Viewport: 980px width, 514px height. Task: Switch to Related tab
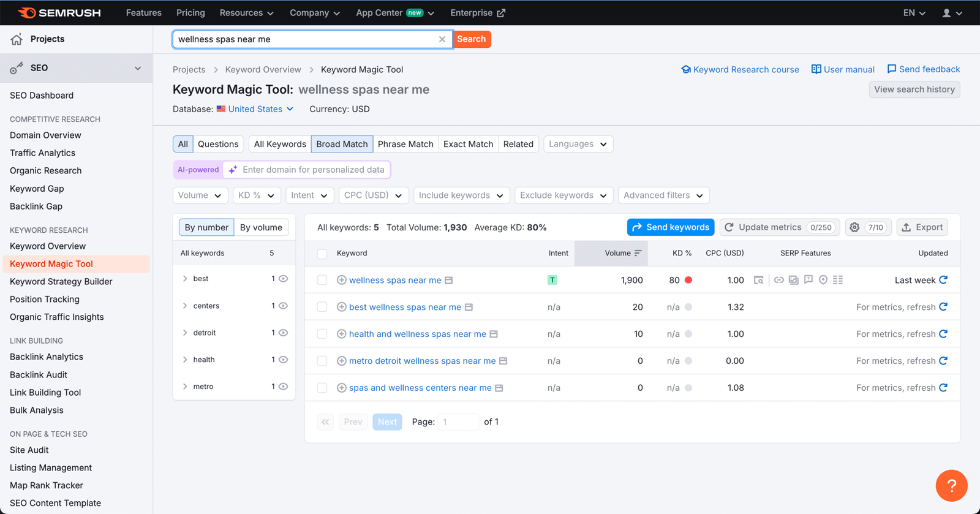(518, 144)
